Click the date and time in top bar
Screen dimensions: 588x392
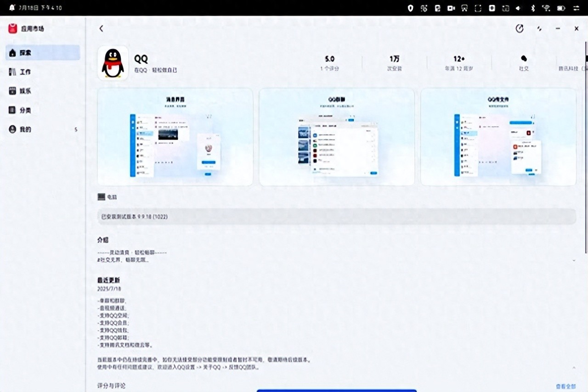tap(40, 8)
